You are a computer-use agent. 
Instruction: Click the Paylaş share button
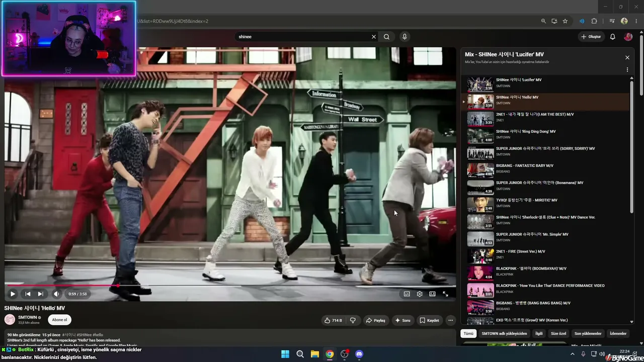pos(375,320)
